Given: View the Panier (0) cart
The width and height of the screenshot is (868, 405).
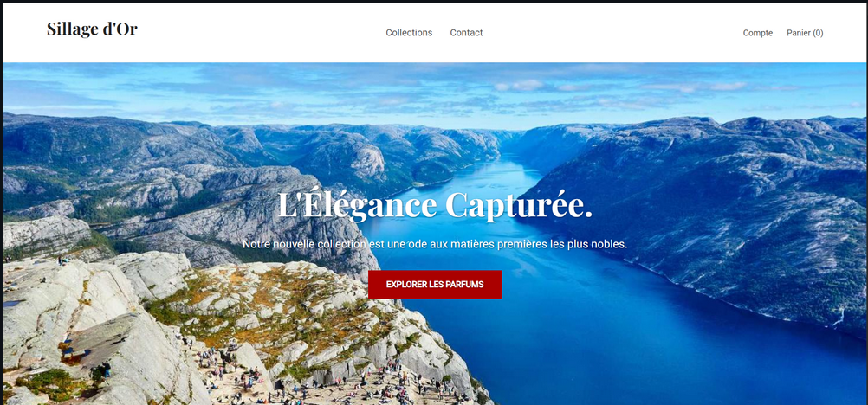Looking at the screenshot, I should [805, 33].
